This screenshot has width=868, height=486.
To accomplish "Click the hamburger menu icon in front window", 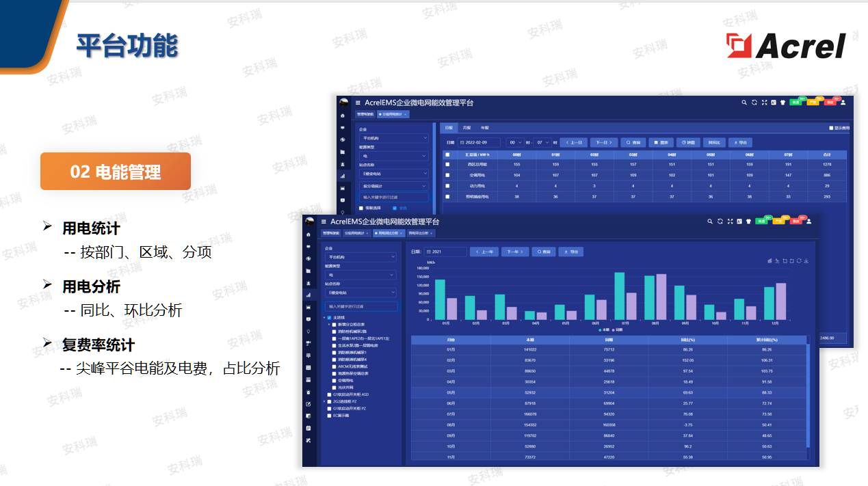I will tap(324, 221).
